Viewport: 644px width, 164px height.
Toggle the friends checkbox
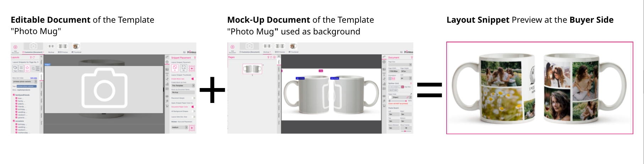pyautogui.click(x=16, y=106)
